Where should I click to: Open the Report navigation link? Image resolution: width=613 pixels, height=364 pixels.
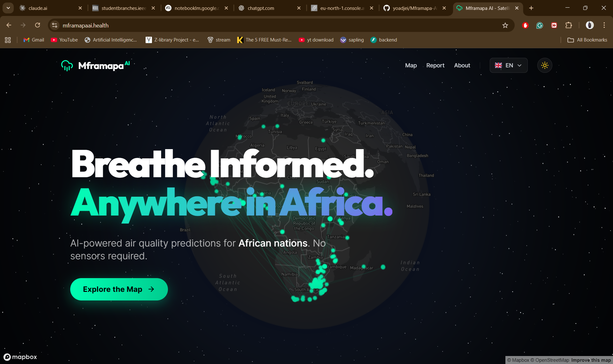pos(435,65)
